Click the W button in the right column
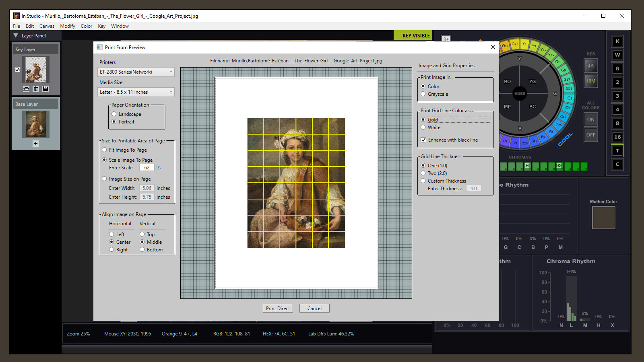 click(x=617, y=55)
